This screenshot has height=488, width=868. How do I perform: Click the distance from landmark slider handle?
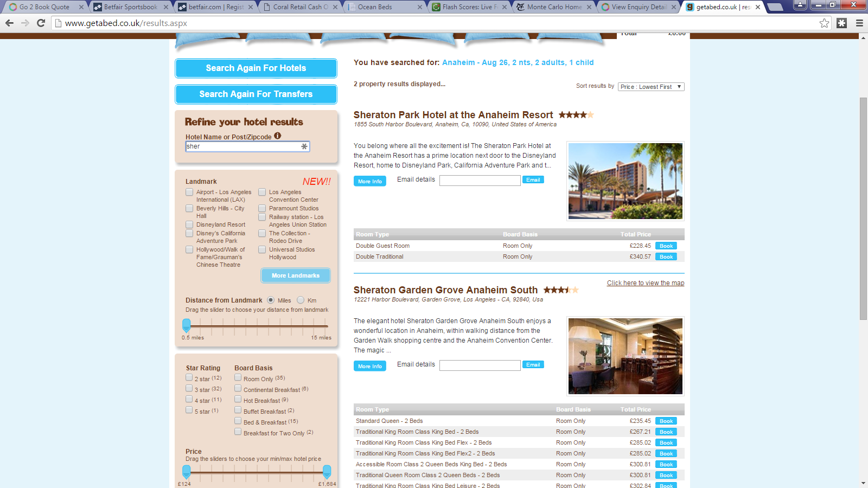187,325
